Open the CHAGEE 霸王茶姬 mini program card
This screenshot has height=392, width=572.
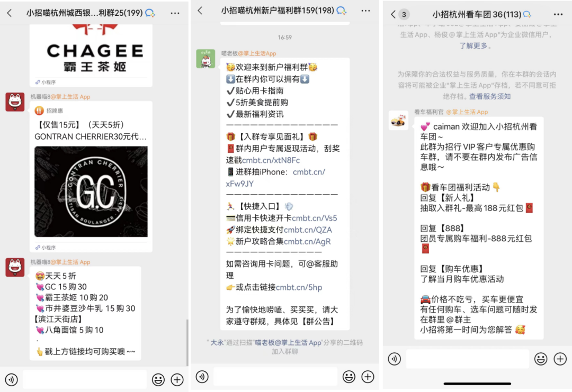pyautogui.click(x=91, y=56)
